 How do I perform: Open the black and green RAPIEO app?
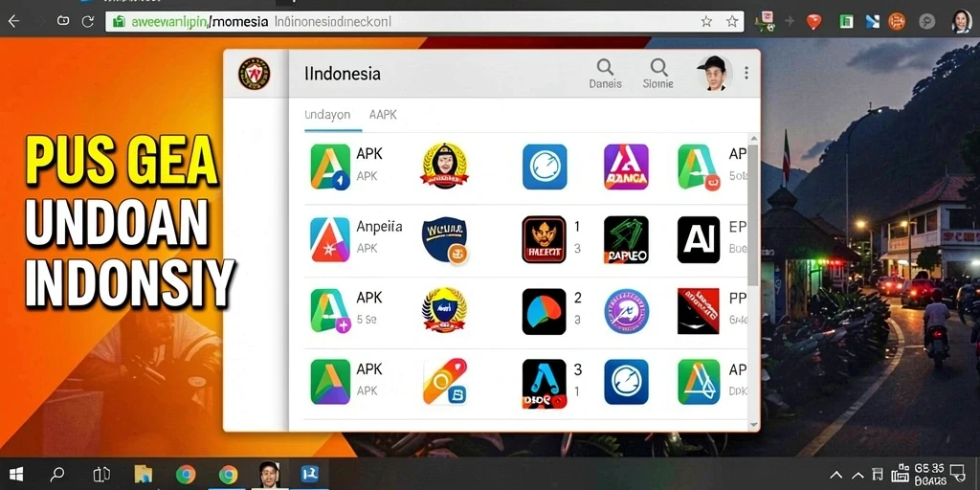coord(626,239)
